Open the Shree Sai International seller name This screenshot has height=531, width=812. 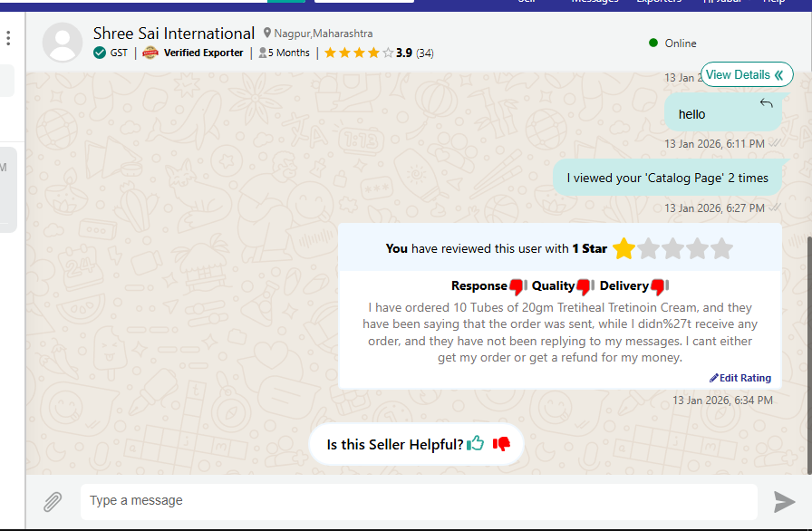coord(174,34)
